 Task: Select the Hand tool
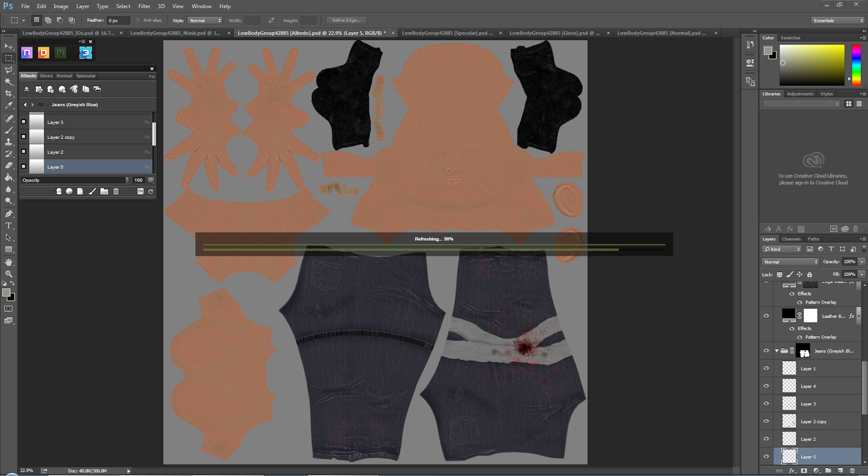[x=9, y=262]
